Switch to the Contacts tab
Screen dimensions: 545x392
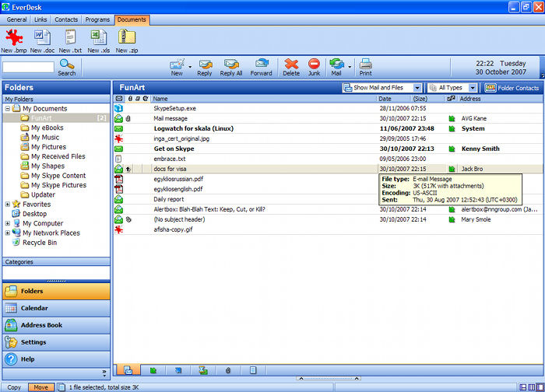click(66, 19)
